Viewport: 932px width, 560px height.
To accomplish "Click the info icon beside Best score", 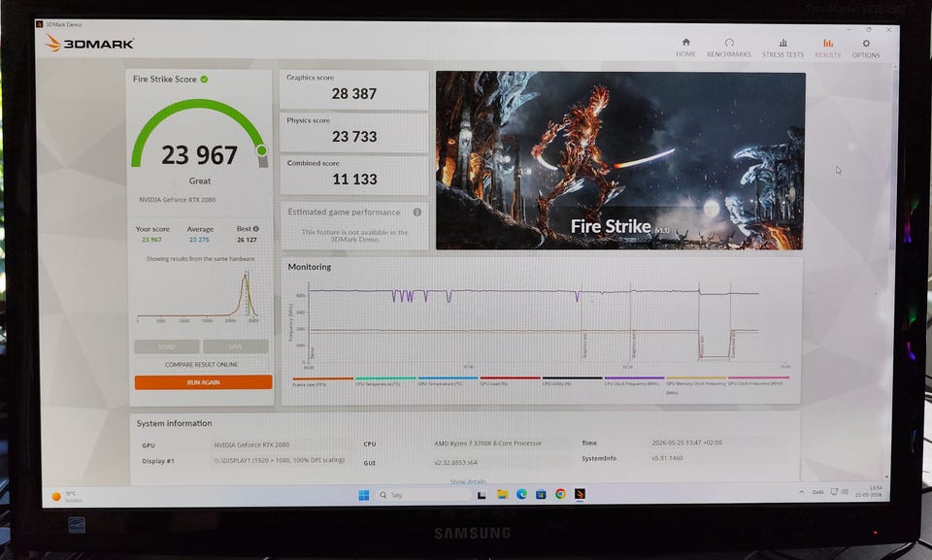I will coord(256,228).
